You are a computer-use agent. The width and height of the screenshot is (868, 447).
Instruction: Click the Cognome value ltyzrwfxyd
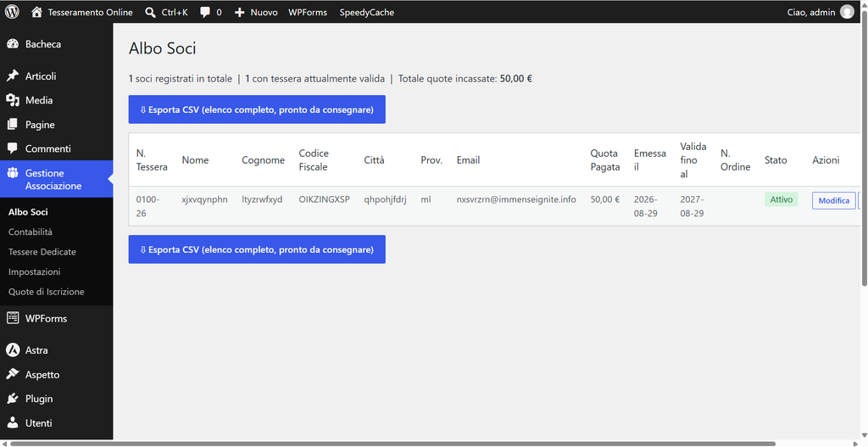coord(262,199)
